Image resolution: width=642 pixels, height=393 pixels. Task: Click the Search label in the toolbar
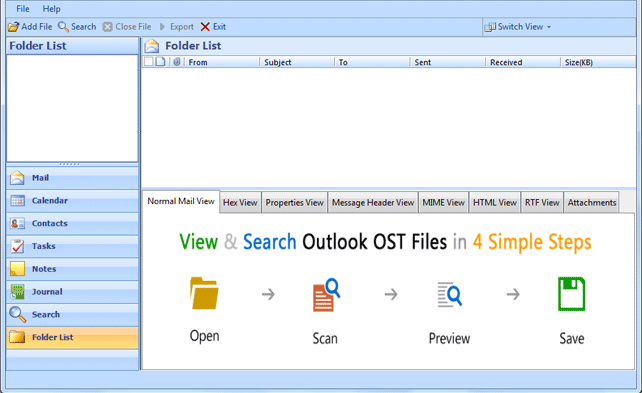[x=84, y=27]
